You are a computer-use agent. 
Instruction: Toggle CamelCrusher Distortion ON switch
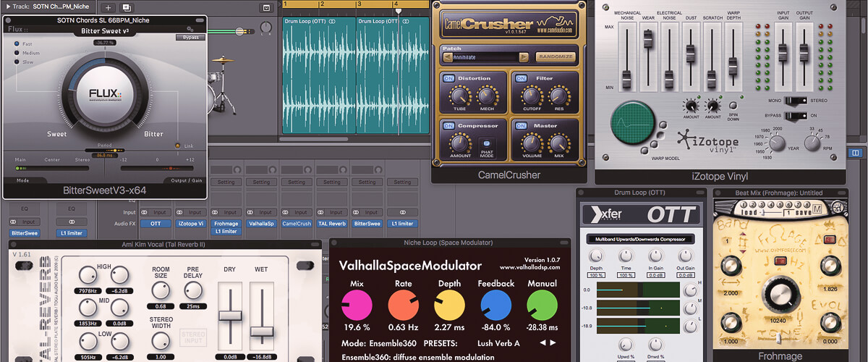click(448, 77)
